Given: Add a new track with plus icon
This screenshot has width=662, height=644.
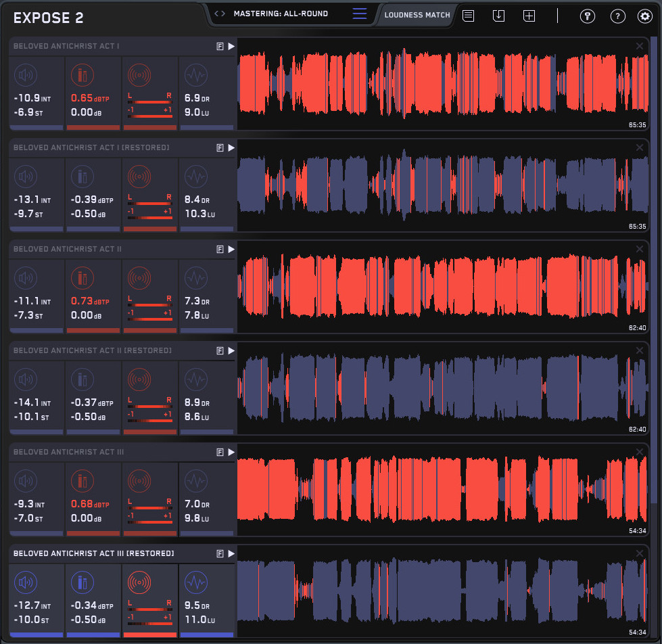Looking at the screenshot, I should click(x=529, y=16).
